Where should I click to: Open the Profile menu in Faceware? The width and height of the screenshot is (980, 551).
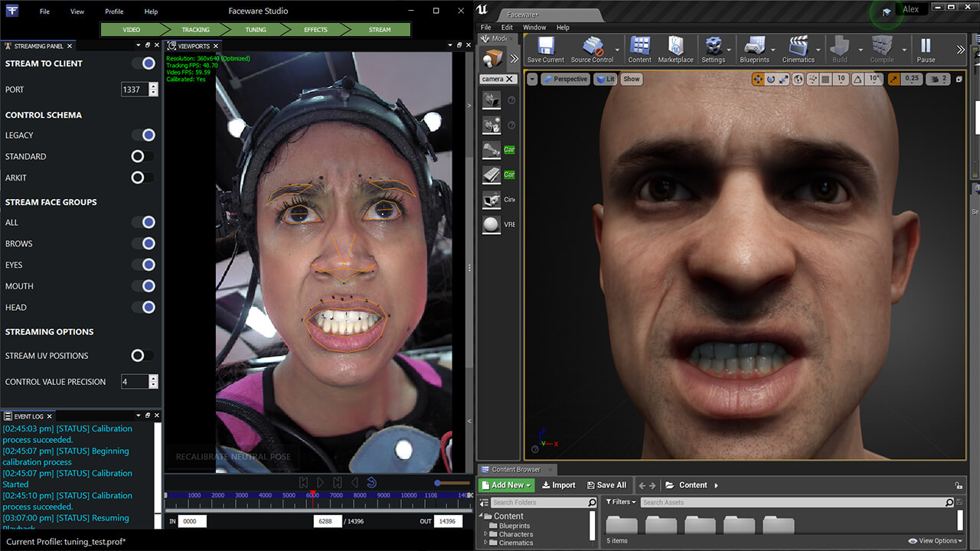114,11
